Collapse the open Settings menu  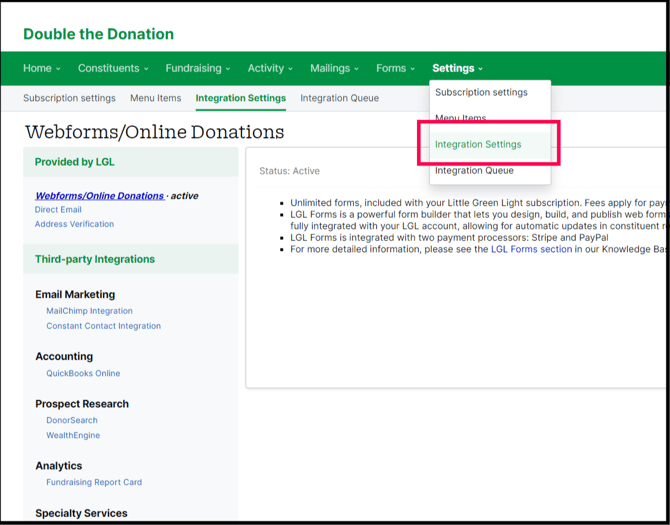coord(457,68)
